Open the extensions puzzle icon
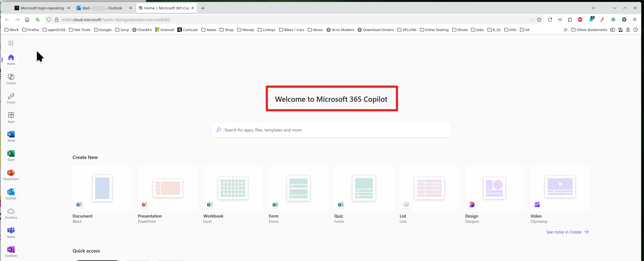This screenshot has height=261, width=644. point(570,20)
